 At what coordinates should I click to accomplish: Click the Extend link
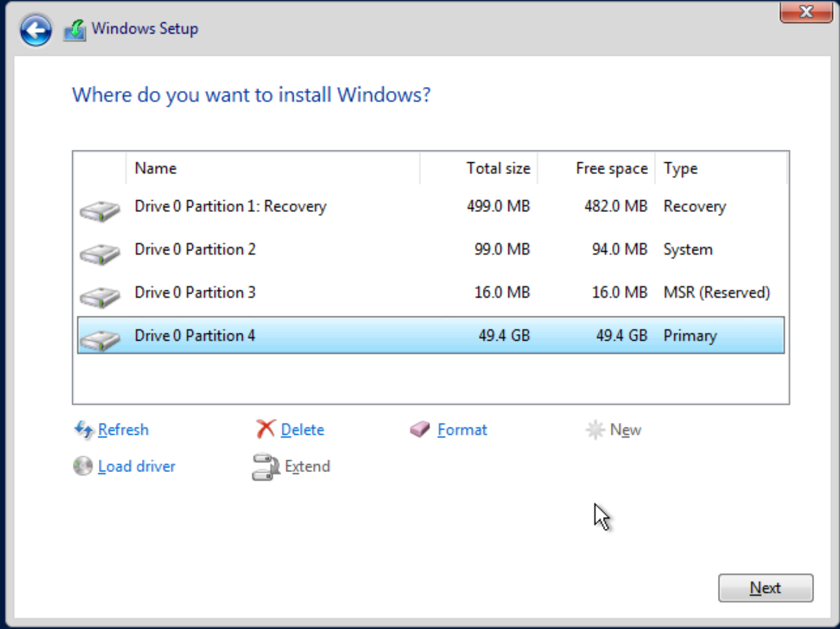[307, 466]
